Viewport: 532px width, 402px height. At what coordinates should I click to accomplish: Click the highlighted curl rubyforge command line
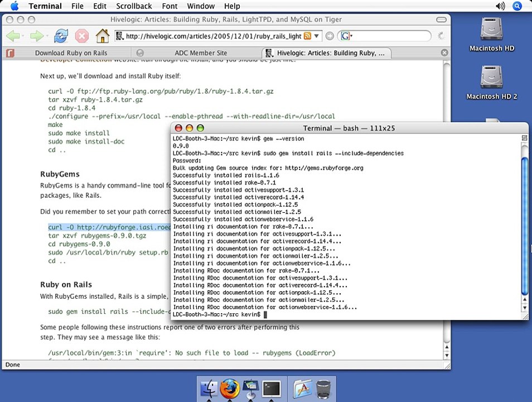click(109, 227)
